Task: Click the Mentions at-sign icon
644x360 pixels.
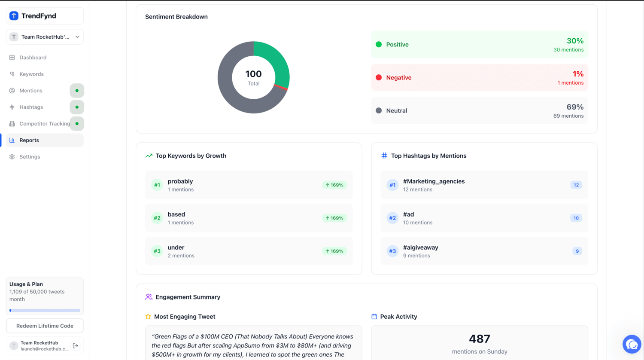Action: (x=12, y=91)
